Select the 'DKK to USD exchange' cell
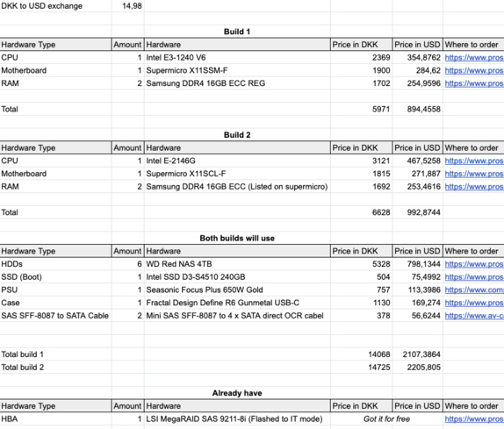This screenshot has width=504, height=429. tap(55, 6)
